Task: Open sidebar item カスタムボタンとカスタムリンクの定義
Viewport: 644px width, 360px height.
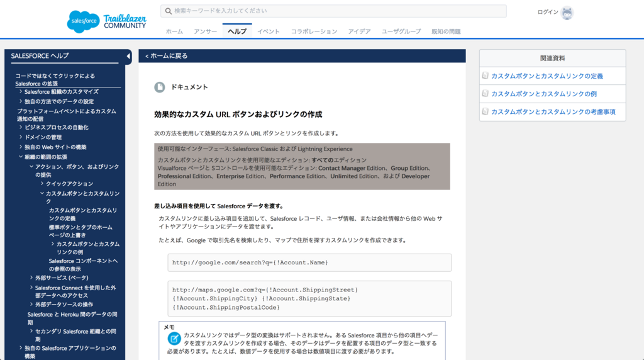Action: 83,214
